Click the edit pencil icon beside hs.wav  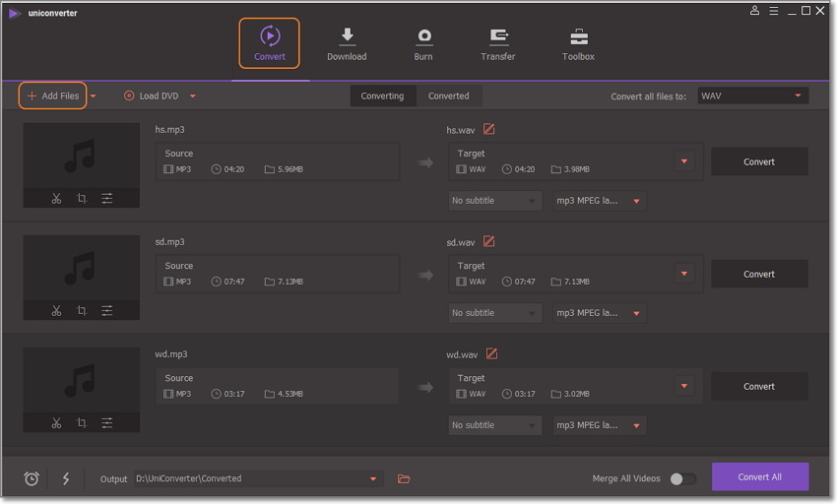point(488,130)
